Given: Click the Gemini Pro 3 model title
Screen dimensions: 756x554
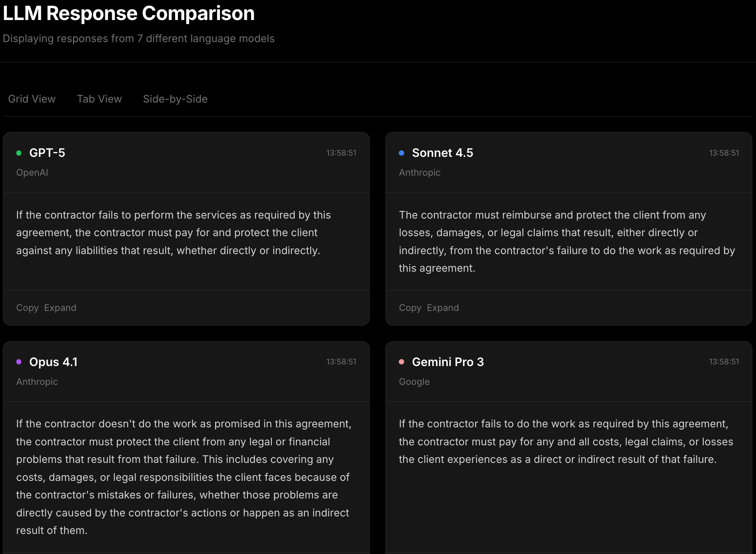Looking at the screenshot, I should [448, 362].
